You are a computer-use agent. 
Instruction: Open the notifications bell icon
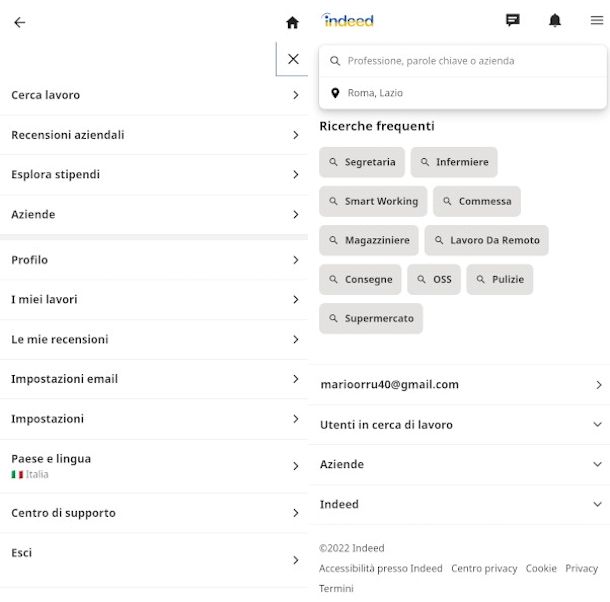[555, 20]
